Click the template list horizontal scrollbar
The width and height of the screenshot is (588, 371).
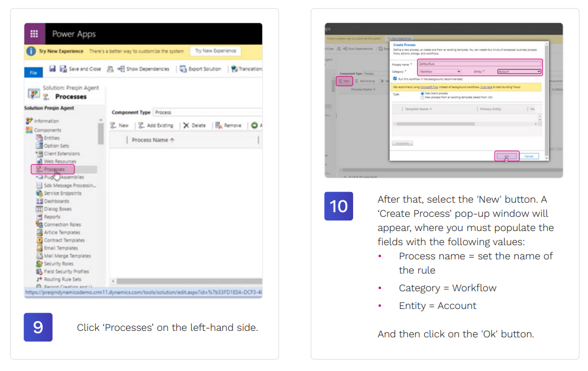[435, 124]
